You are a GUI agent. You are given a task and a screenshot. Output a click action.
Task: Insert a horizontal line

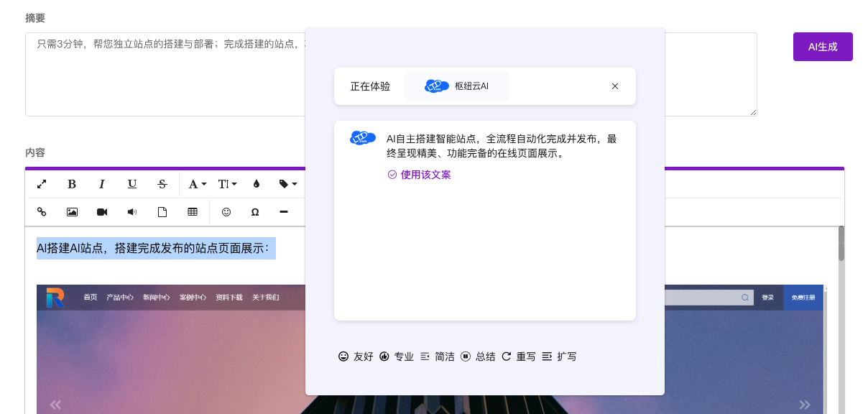[x=284, y=212]
